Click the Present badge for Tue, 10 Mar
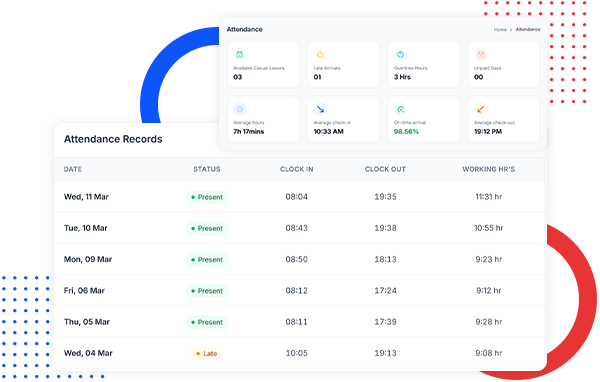Viewport: 600px width, 382px height. 207,229
